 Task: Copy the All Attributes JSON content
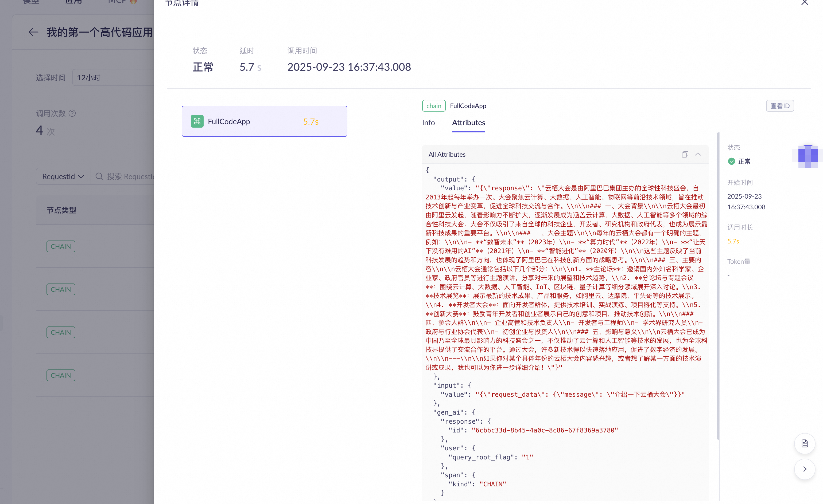click(685, 154)
